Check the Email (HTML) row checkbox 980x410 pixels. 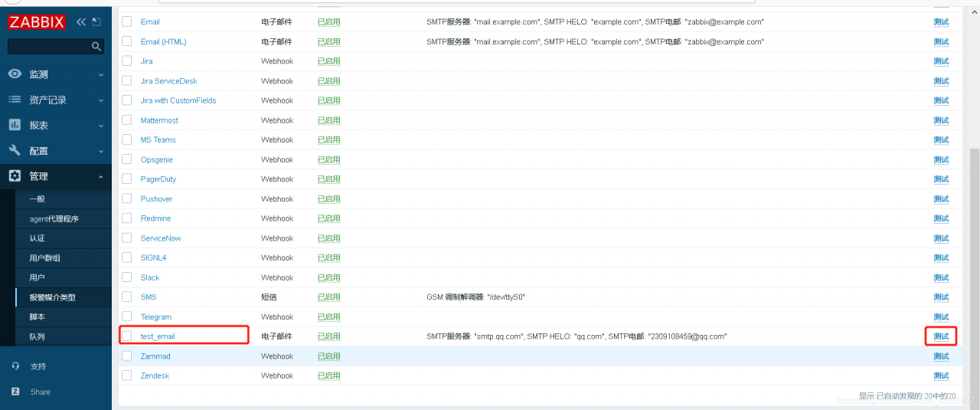tap(127, 41)
